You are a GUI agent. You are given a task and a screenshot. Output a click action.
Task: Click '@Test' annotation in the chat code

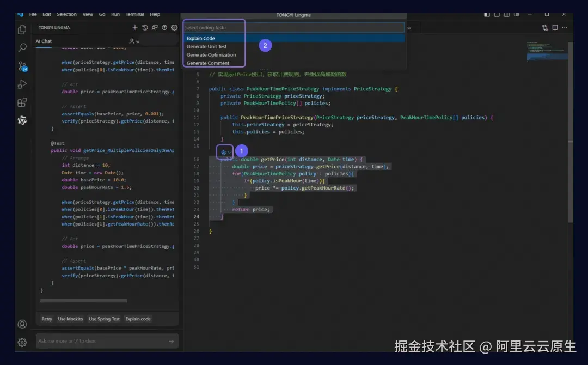point(57,143)
